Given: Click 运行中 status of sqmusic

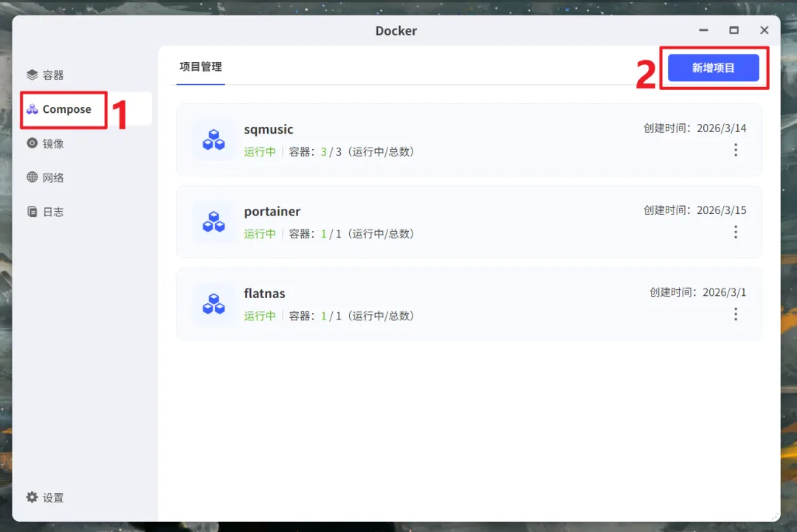Looking at the screenshot, I should point(260,152).
